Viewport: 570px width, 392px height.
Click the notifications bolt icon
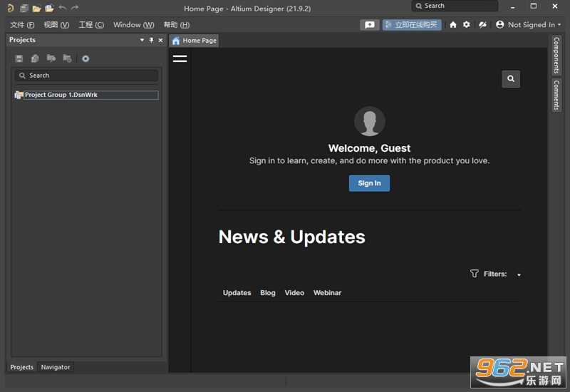[x=482, y=25]
